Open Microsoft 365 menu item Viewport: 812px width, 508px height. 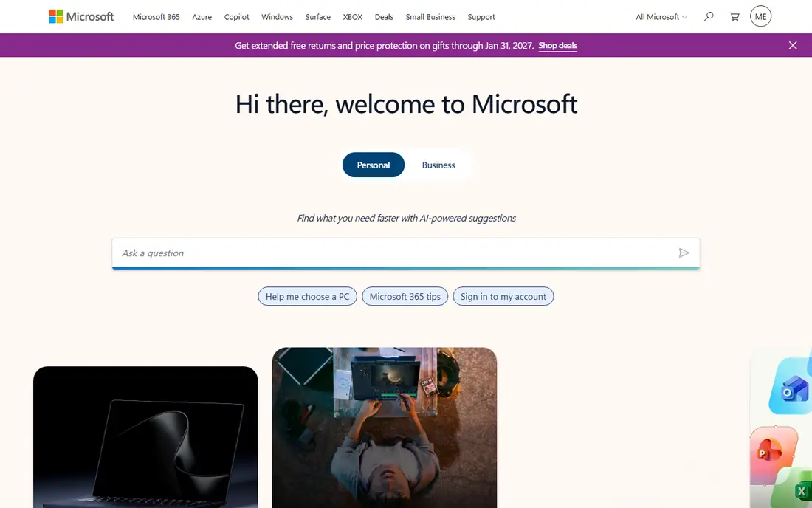tap(156, 17)
